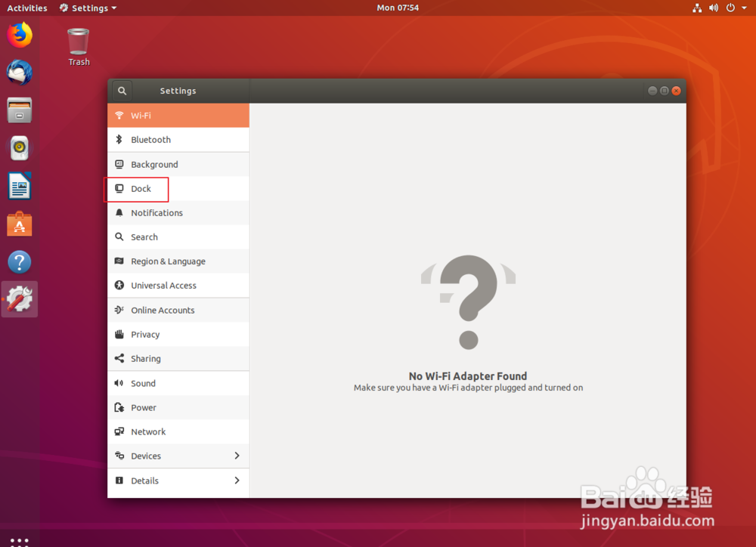This screenshot has width=756, height=547.
Task: Click Activities in the top bar
Action: point(27,8)
